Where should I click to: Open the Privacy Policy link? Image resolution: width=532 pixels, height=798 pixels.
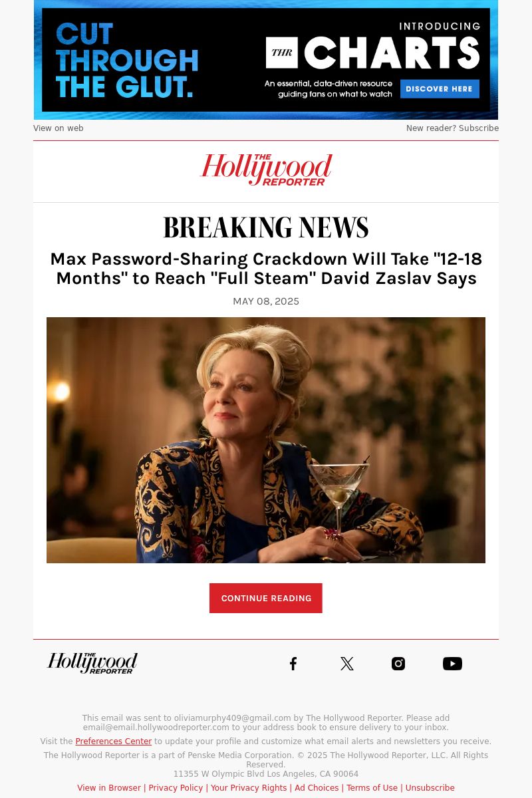coord(176,788)
